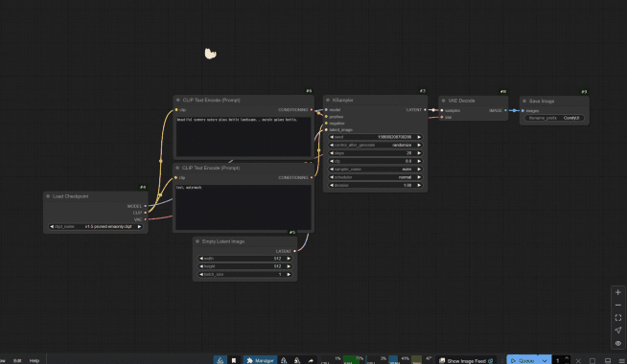Click the blue recycle icon left of bookmark
Image resolution: width=627 pixels, height=364 pixels.
click(220, 360)
